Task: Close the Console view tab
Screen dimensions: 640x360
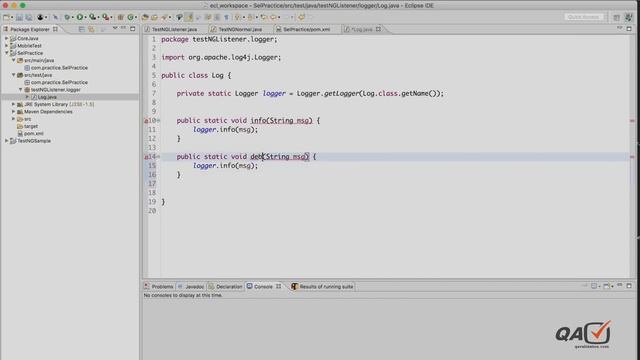Action: [x=278, y=287]
